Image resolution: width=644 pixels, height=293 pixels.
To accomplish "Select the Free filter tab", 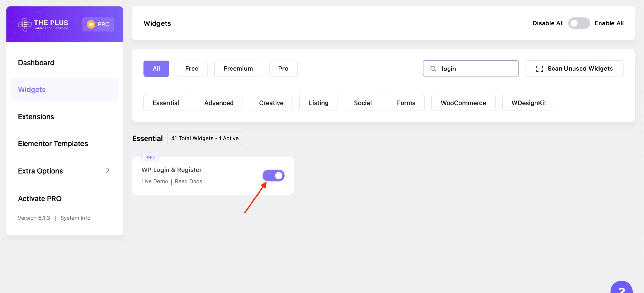I will [192, 69].
